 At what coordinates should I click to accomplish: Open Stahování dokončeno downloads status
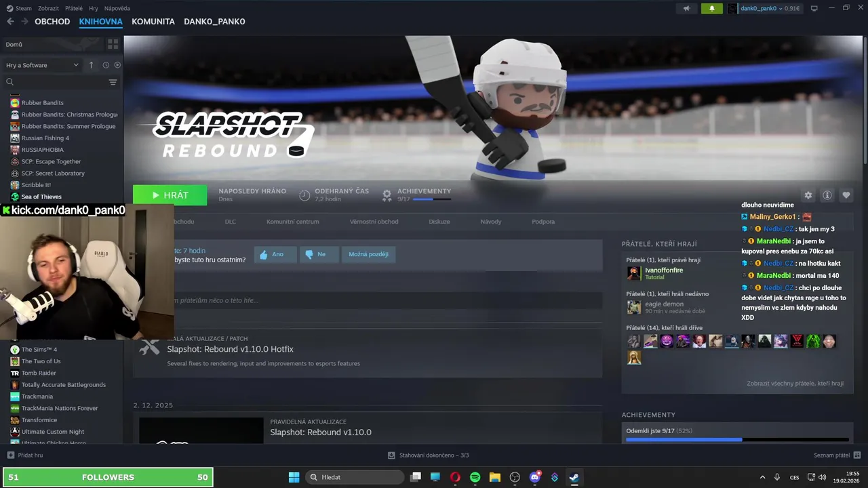(429, 455)
